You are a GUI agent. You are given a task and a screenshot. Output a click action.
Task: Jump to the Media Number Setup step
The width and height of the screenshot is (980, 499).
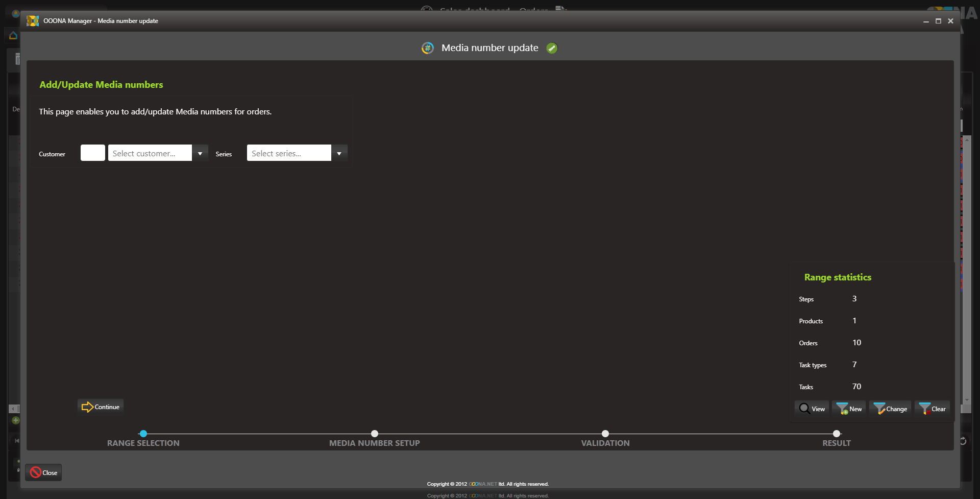[x=375, y=434]
